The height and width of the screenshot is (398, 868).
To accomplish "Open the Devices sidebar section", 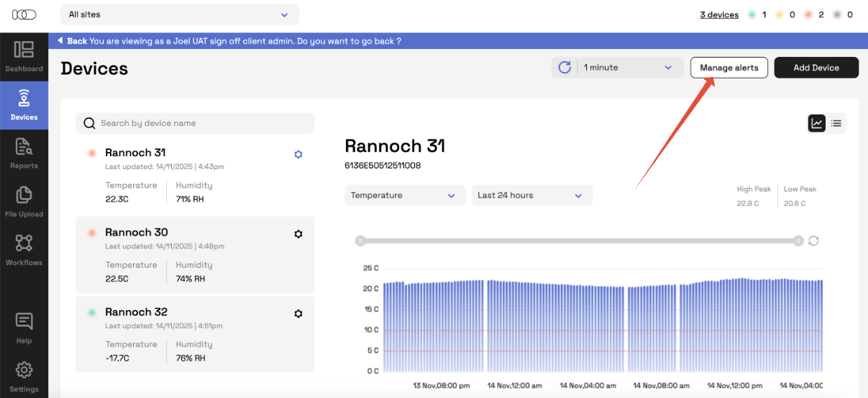I will pos(24,104).
